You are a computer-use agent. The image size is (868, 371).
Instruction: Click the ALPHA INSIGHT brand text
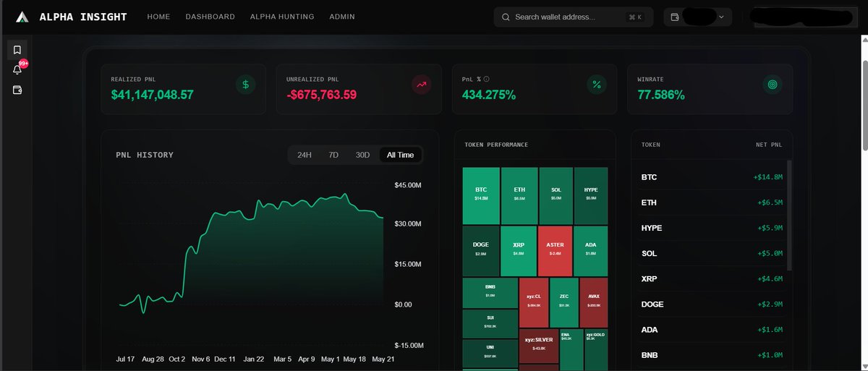(x=83, y=17)
